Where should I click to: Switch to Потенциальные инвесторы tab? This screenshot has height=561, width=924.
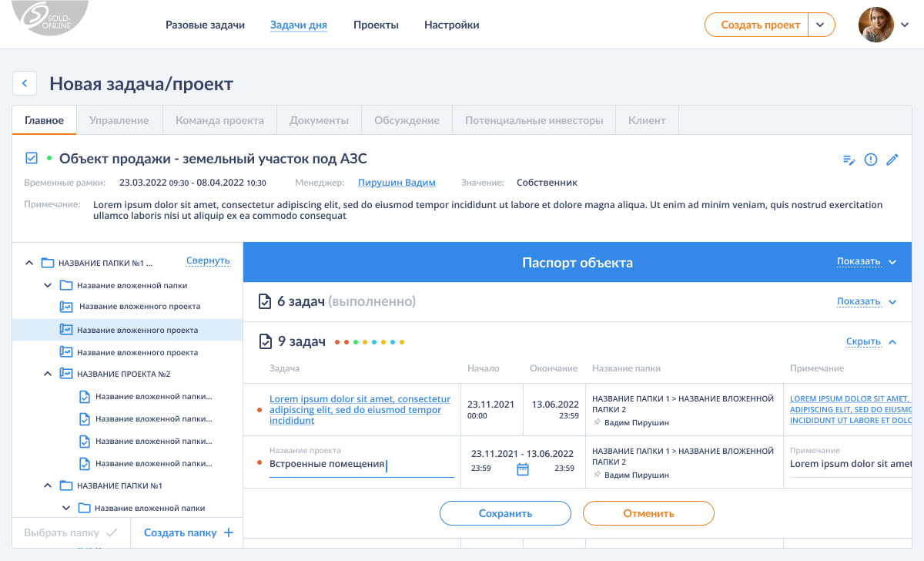tap(534, 120)
